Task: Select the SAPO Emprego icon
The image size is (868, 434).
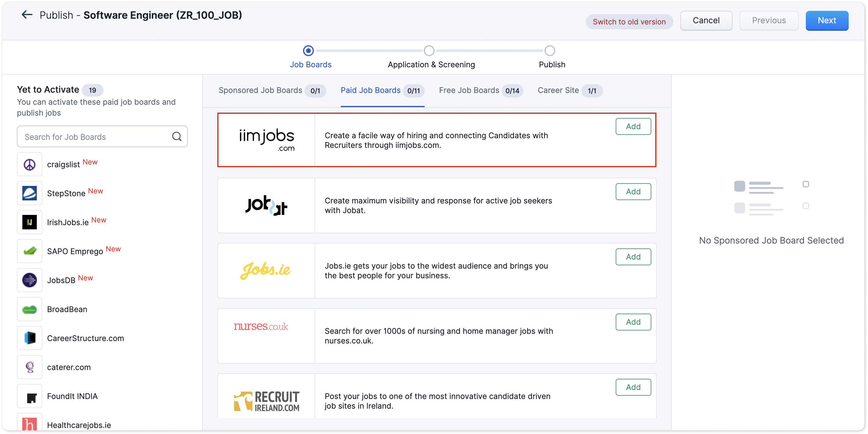Action: point(30,251)
